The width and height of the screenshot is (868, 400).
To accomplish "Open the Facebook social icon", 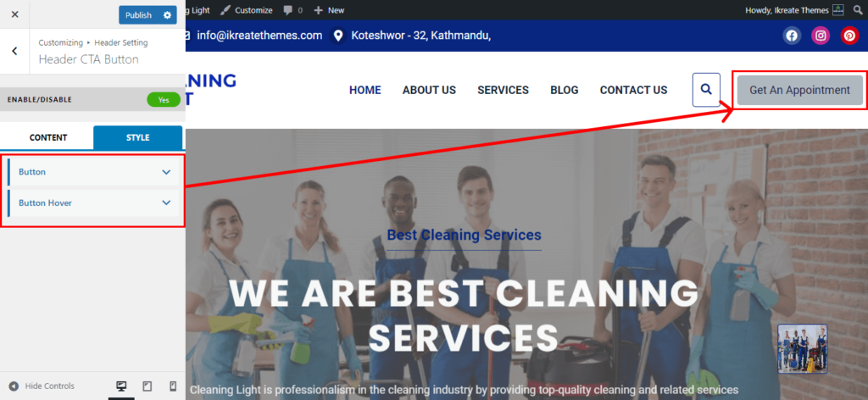I will click(x=793, y=36).
